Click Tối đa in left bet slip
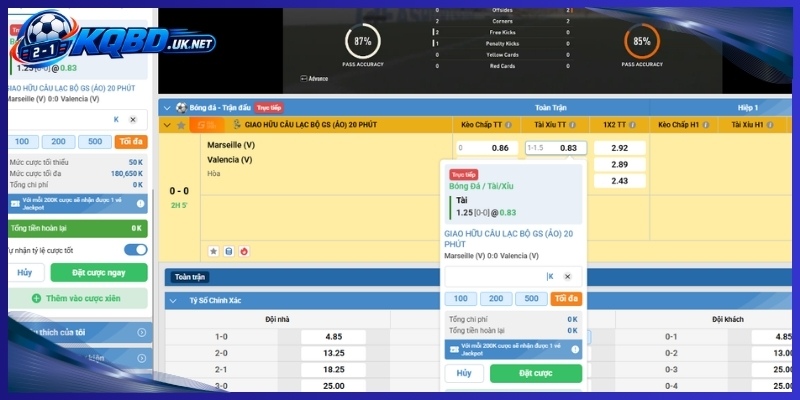This screenshot has width=800, height=400. 131,142
